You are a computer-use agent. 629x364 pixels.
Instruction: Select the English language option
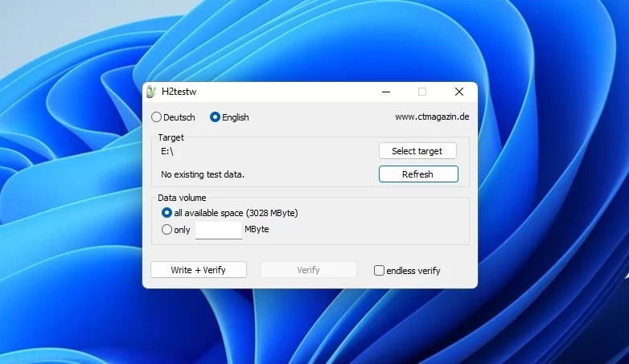[216, 117]
